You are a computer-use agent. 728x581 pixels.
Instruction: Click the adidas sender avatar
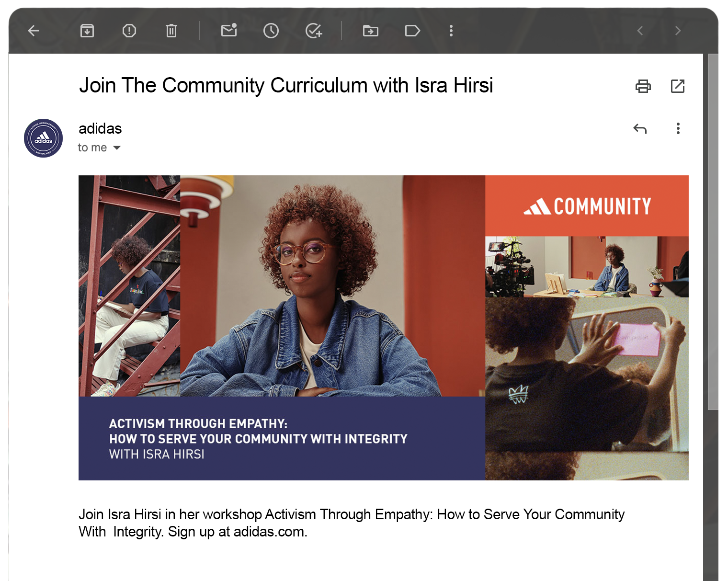click(x=44, y=138)
